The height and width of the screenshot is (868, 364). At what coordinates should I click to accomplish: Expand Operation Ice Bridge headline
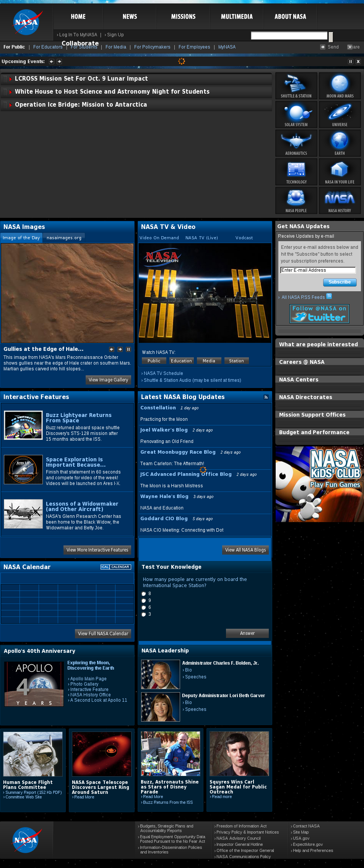(136, 105)
